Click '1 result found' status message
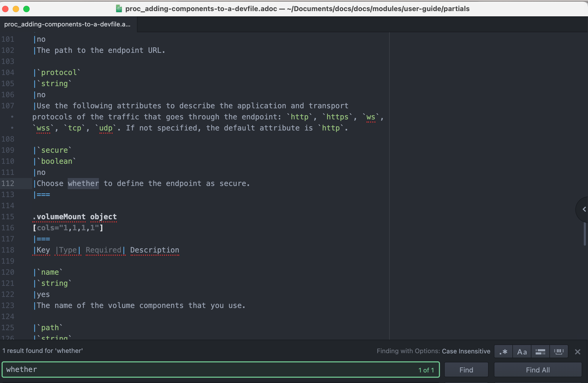This screenshot has width=588, height=383. (x=43, y=351)
